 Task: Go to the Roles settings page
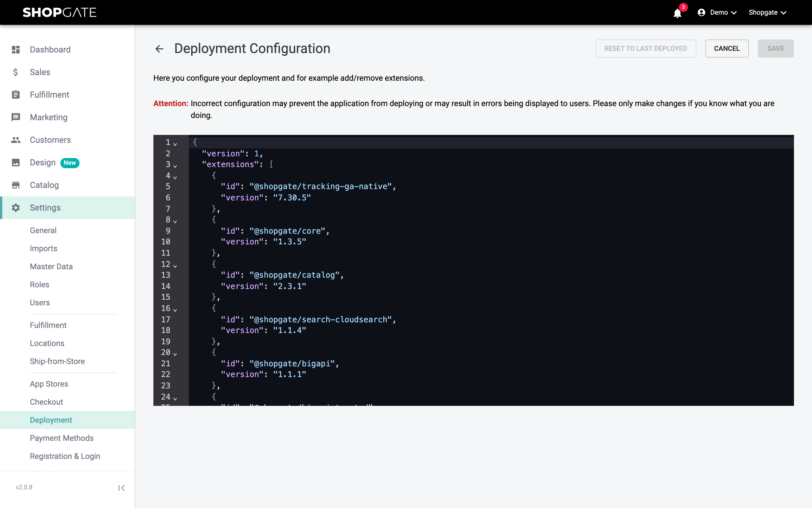click(x=39, y=285)
